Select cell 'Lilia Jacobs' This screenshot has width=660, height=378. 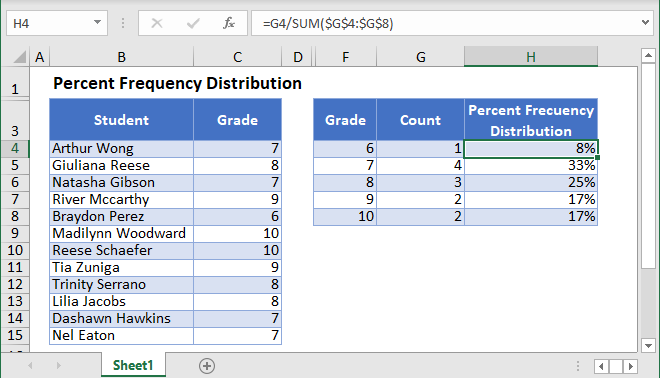tap(121, 301)
